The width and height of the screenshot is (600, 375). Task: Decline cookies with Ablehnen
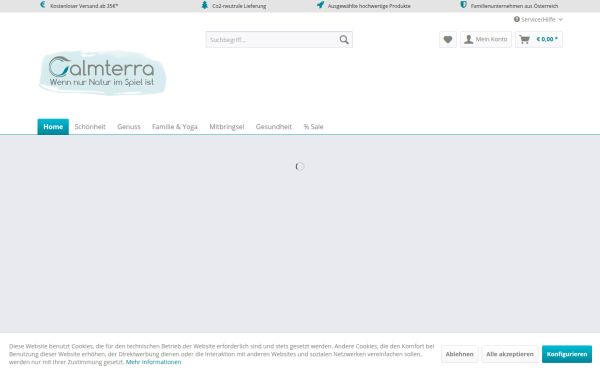pyautogui.click(x=460, y=354)
